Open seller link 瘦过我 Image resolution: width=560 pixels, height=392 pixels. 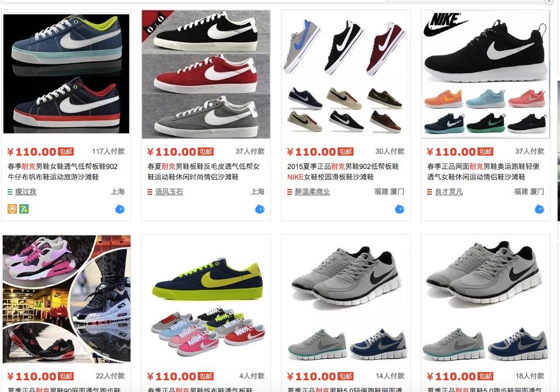coord(26,192)
